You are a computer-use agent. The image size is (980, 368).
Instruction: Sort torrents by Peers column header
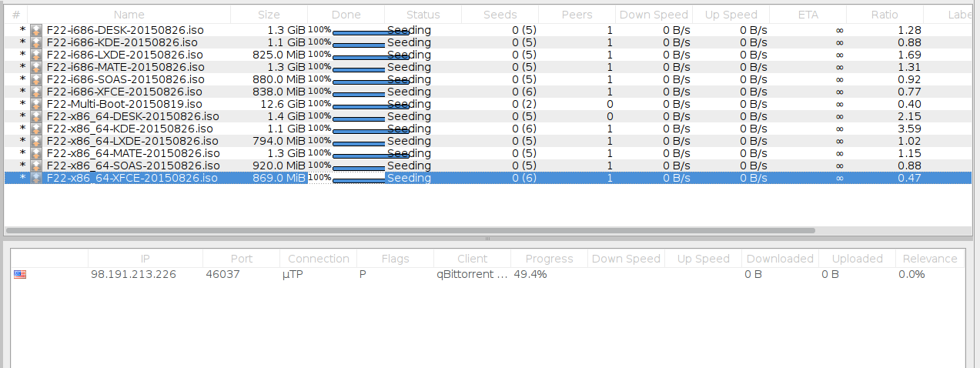[577, 15]
